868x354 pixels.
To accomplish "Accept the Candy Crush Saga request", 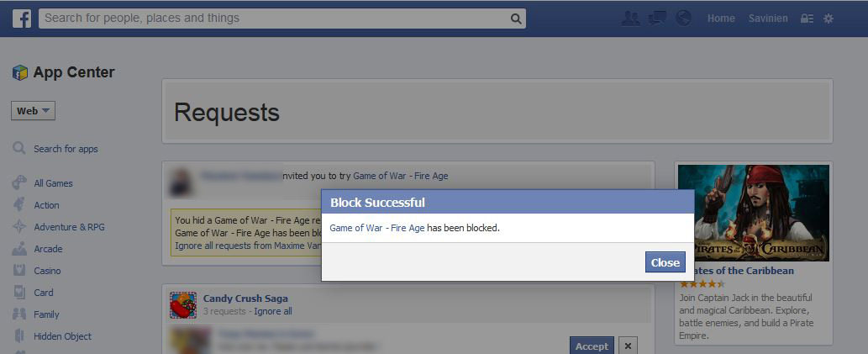I will [592, 346].
